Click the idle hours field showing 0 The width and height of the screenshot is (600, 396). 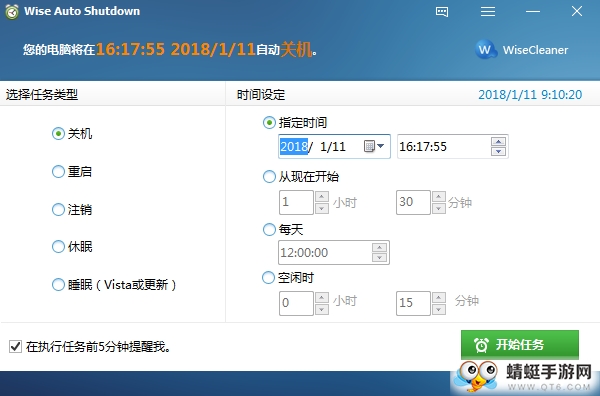click(297, 303)
